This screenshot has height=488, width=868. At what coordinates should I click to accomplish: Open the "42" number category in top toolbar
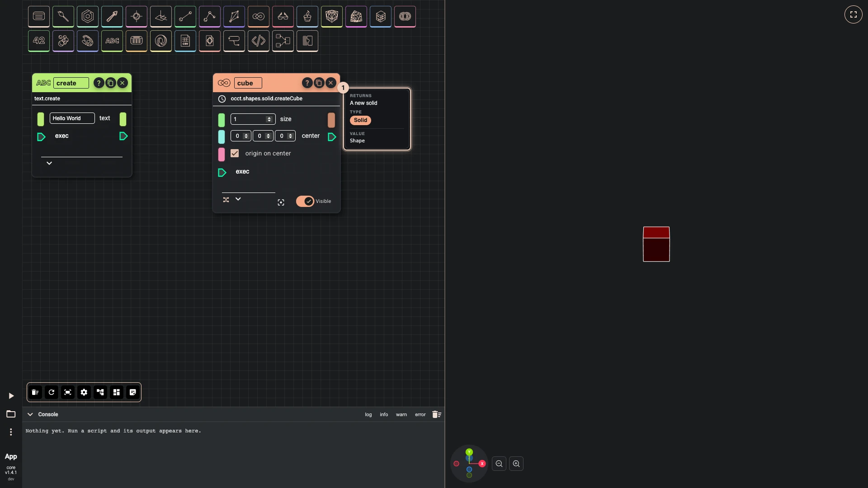click(x=39, y=41)
